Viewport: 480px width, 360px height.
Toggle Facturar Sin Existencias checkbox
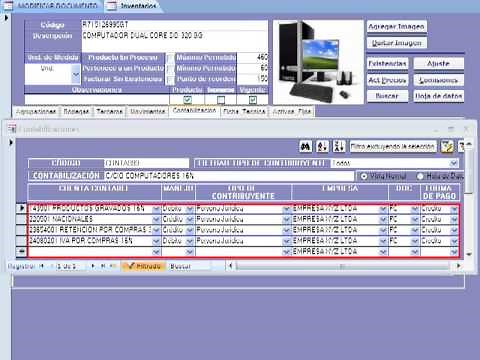pyautogui.click(x=170, y=79)
